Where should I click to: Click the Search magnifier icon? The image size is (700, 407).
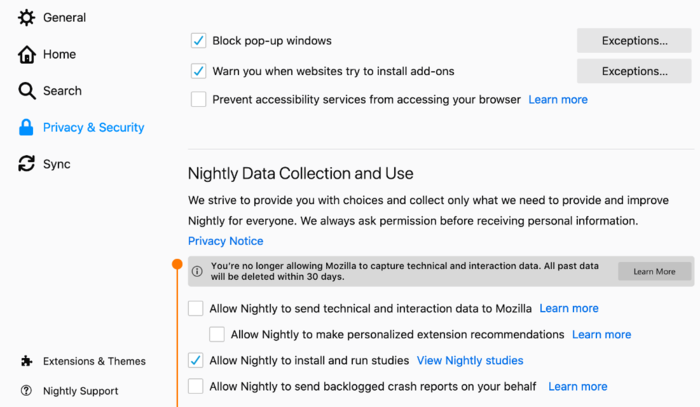(27, 91)
